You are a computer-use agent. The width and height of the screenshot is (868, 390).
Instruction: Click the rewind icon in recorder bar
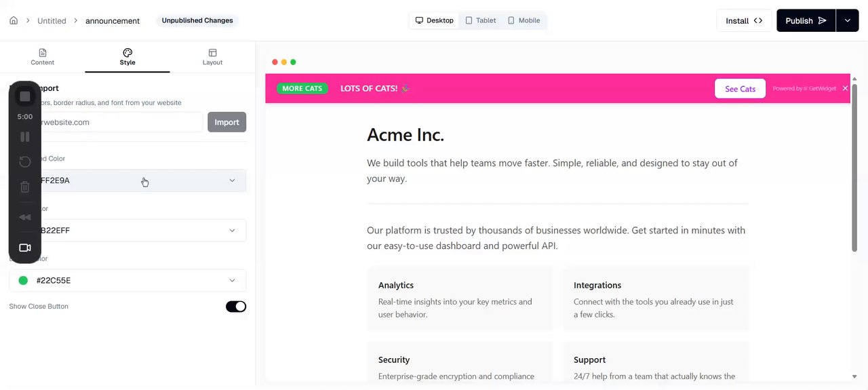click(25, 218)
